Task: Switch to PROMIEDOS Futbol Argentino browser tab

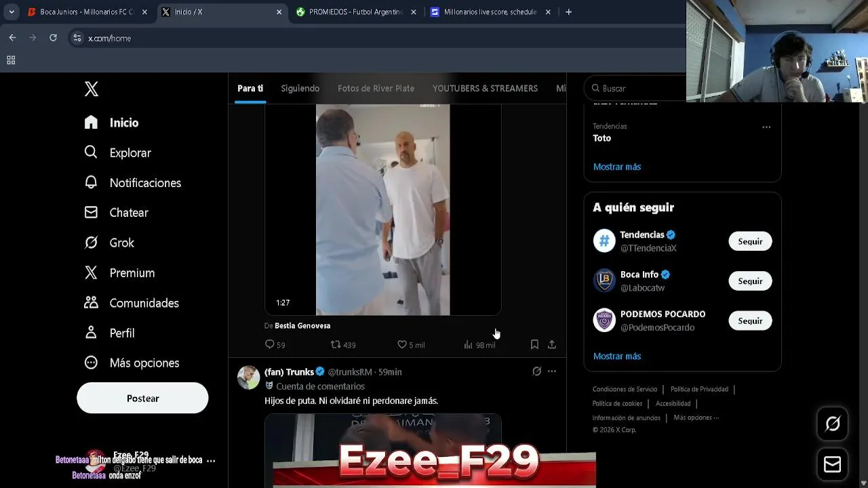Action: [355, 12]
